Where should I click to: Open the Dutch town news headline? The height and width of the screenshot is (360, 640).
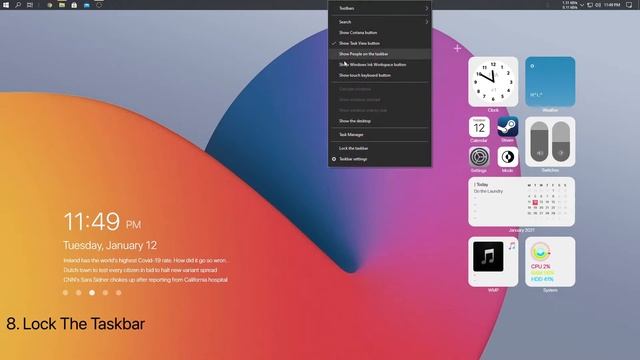click(140, 270)
